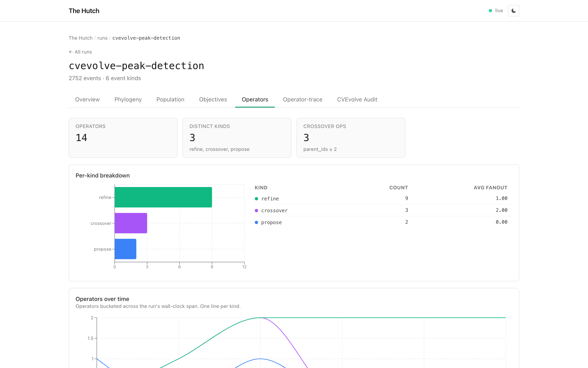Click the AVG FANOUT column header
This screenshot has height=368, width=588.
coord(490,188)
